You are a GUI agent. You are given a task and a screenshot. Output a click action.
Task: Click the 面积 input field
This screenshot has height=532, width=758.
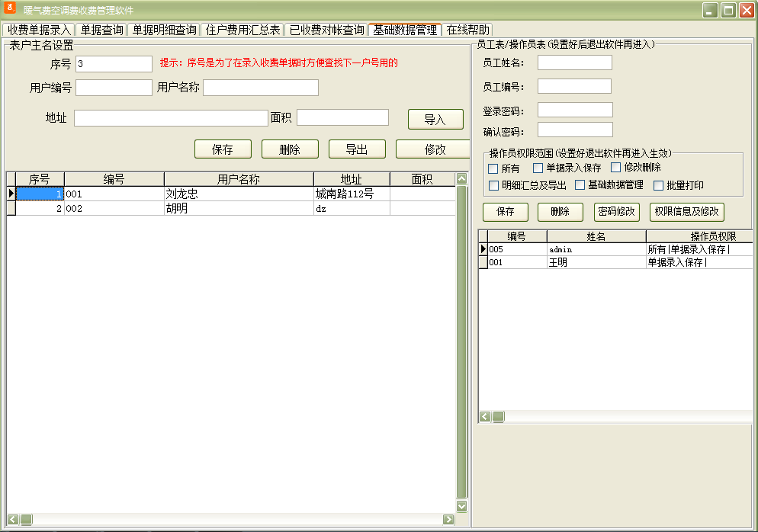tap(342, 117)
